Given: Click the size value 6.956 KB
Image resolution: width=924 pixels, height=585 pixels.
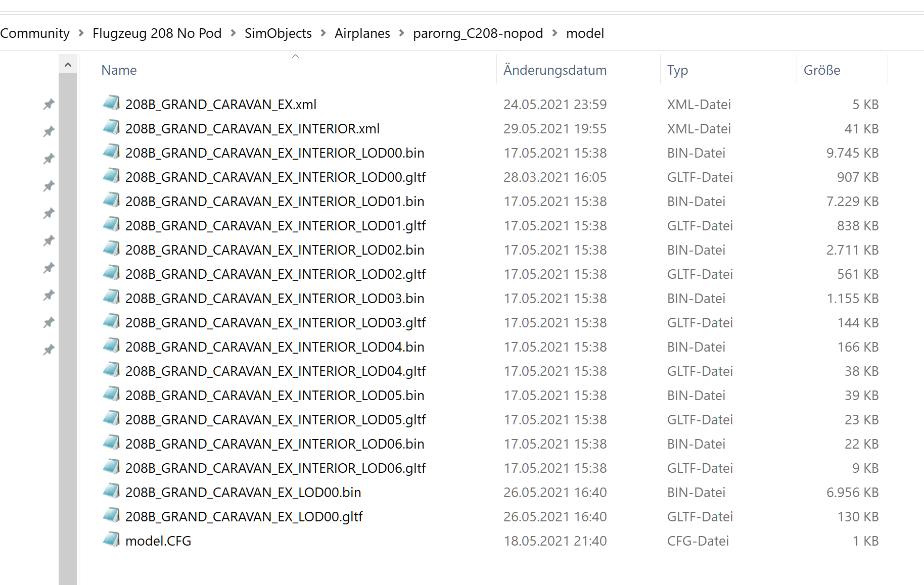Looking at the screenshot, I should coord(853,492).
